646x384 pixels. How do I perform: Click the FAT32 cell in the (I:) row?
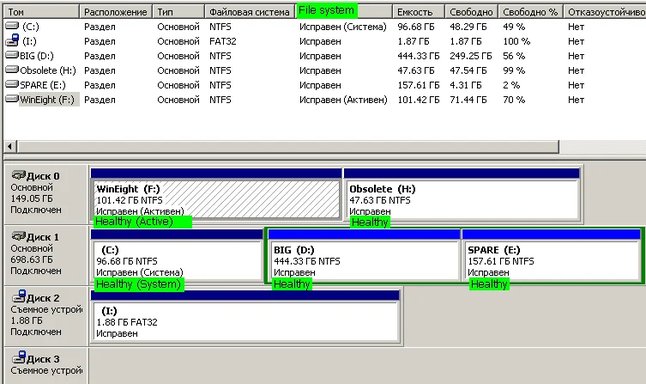[x=222, y=41]
